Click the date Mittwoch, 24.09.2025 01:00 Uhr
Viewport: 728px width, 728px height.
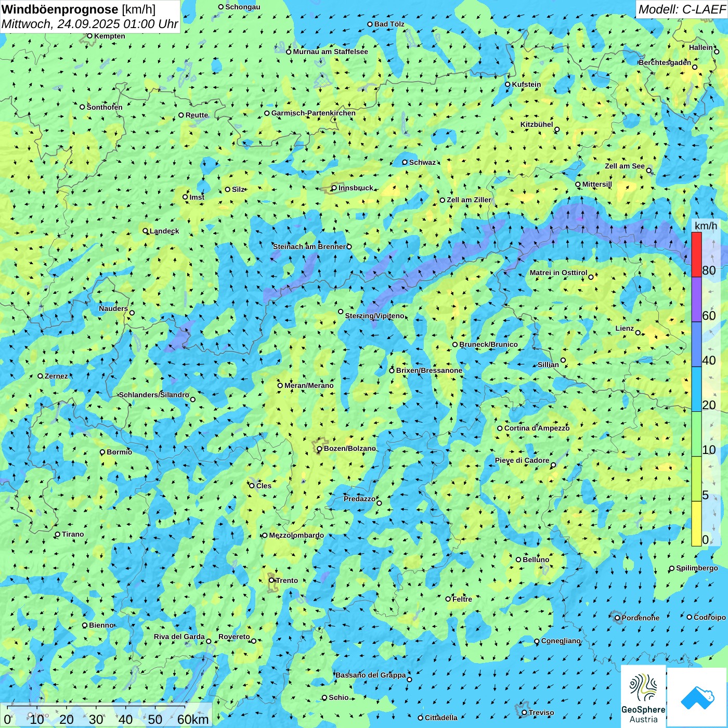pos(90,24)
